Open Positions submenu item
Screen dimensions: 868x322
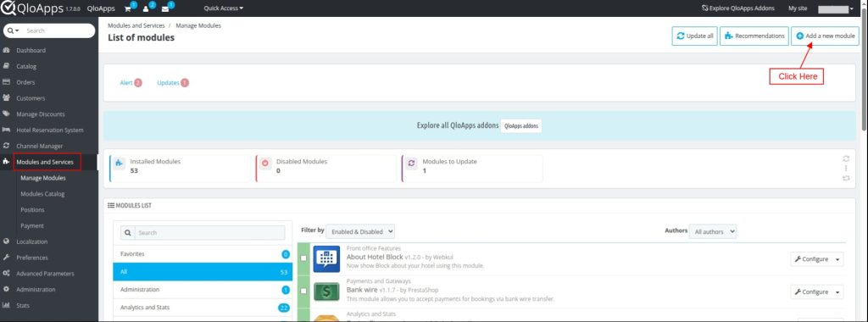pos(33,209)
